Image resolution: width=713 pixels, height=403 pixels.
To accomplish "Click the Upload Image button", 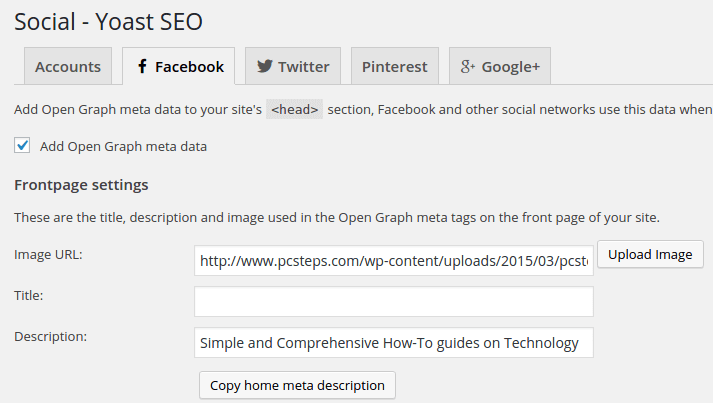I will click(x=650, y=254).
